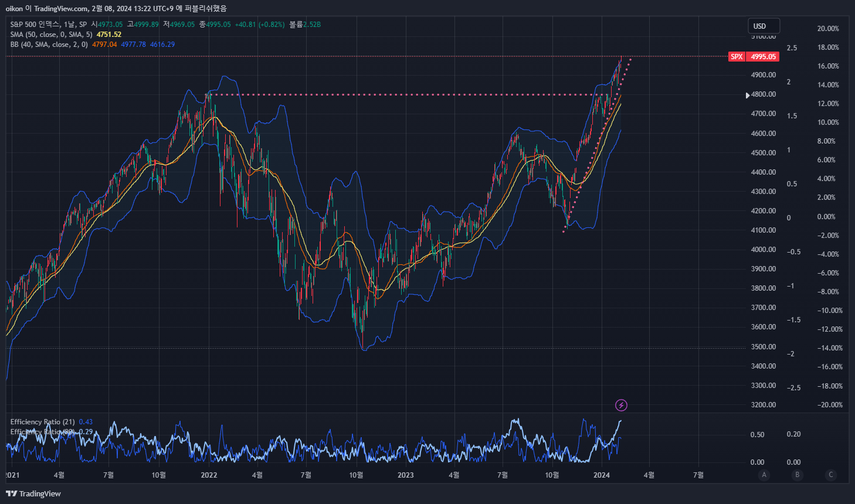This screenshot has width=855, height=504.
Task: Select scale button A
Action: [x=764, y=475]
